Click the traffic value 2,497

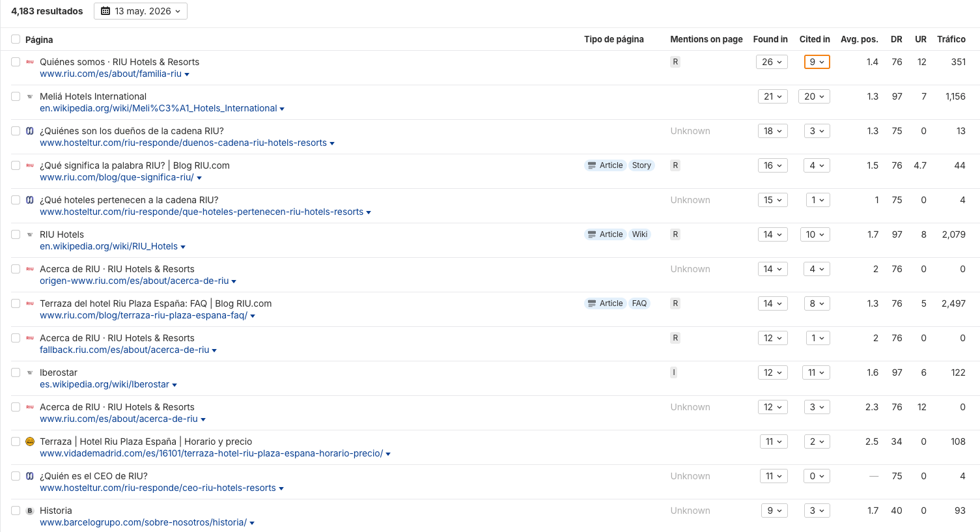pyautogui.click(x=953, y=303)
